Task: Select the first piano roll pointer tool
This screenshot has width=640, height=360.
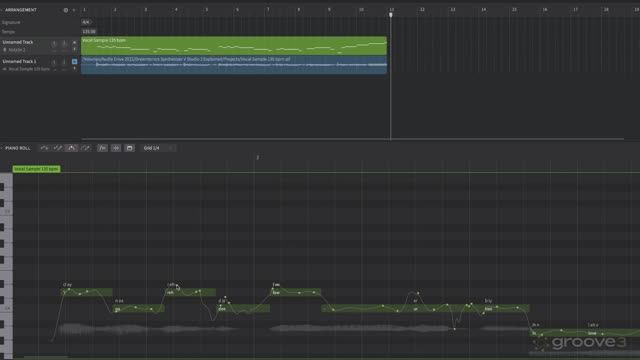Action: click(x=44, y=148)
